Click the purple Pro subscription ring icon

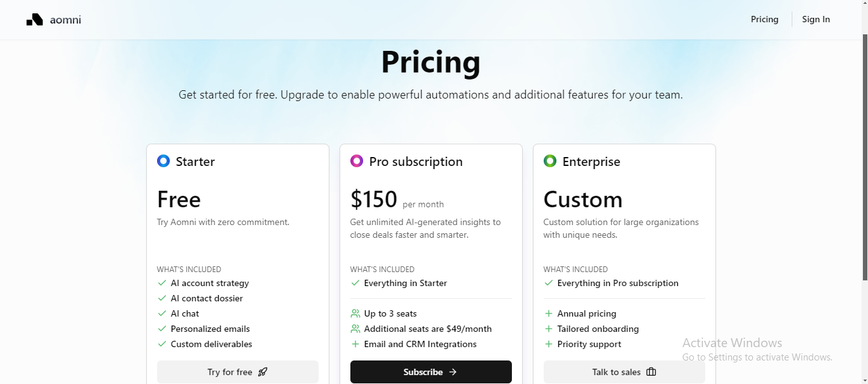(x=357, y=161)
